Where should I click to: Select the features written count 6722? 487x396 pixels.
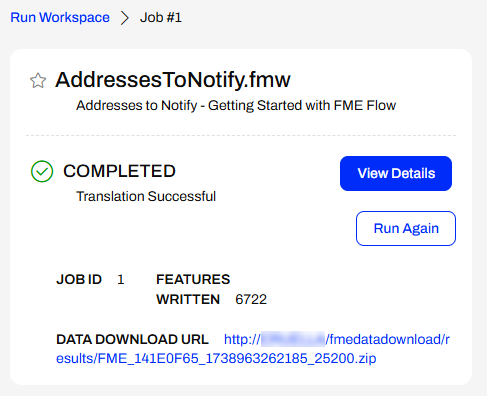[x=251, y=299]
